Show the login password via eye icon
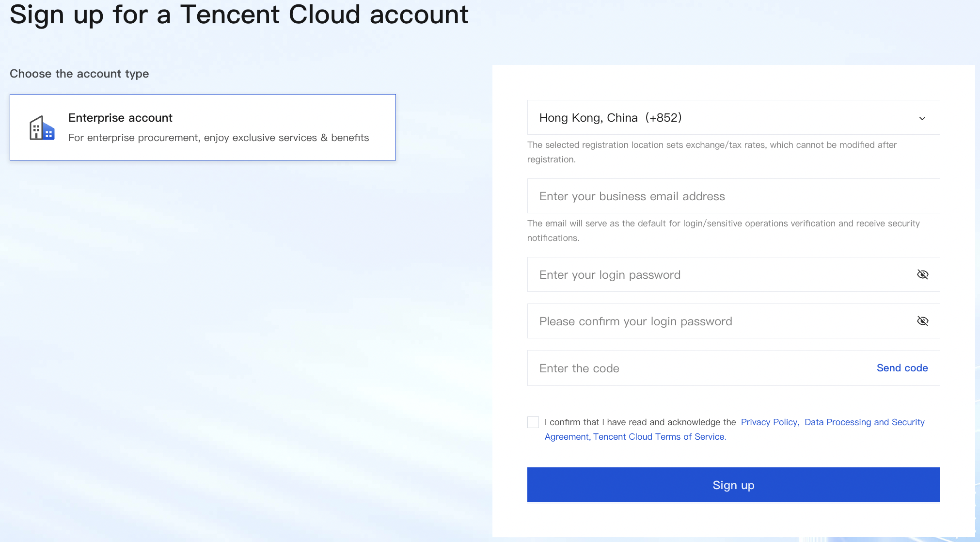 tap(922, 274)
